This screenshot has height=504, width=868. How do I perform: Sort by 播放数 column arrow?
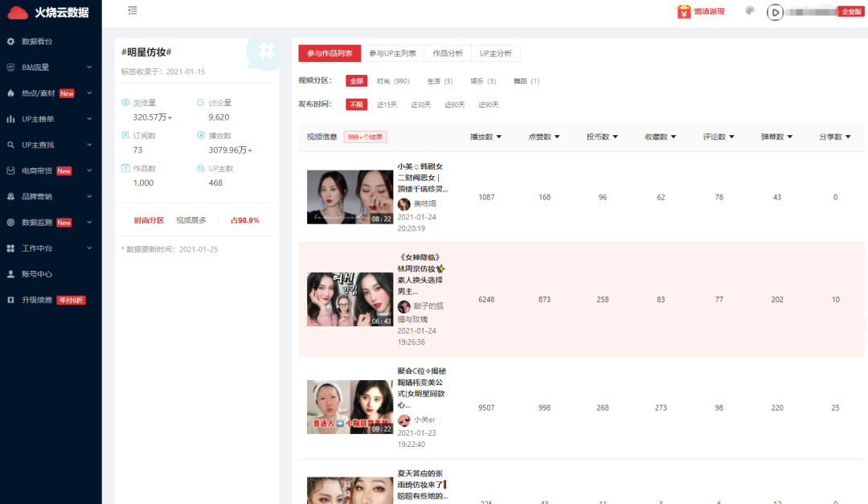499,137
